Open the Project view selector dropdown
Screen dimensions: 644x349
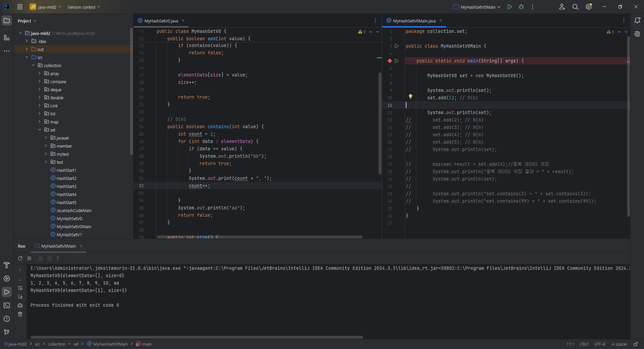27,21
